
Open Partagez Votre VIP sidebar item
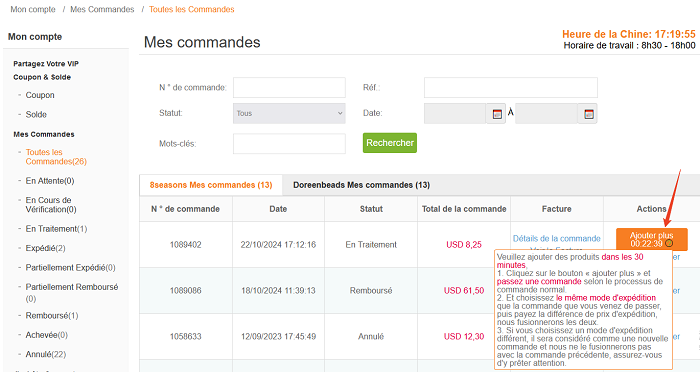point(46,64)
